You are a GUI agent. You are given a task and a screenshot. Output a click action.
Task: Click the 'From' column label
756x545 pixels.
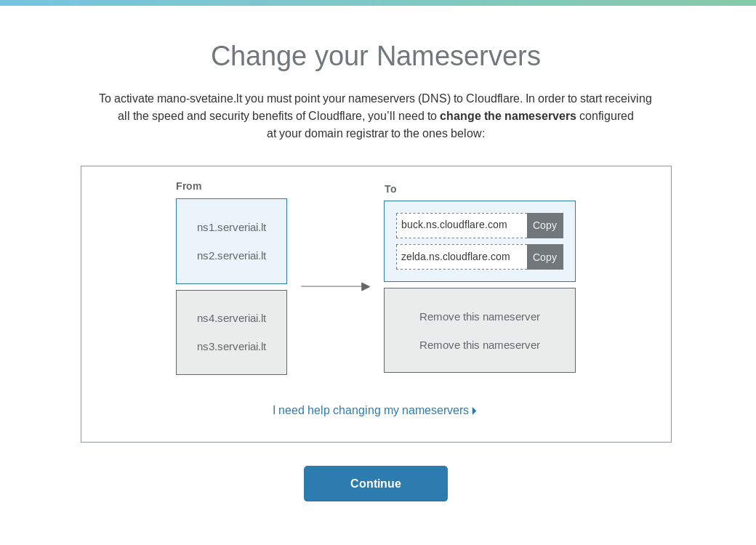coord(188,186)
